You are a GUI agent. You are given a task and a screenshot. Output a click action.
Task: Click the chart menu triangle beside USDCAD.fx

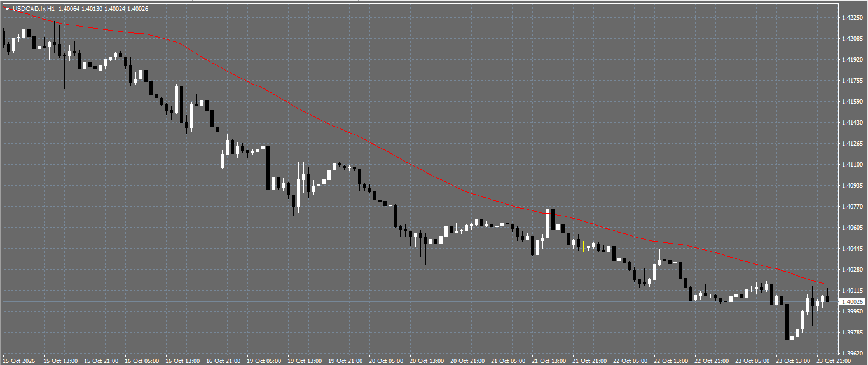[7, 9]
